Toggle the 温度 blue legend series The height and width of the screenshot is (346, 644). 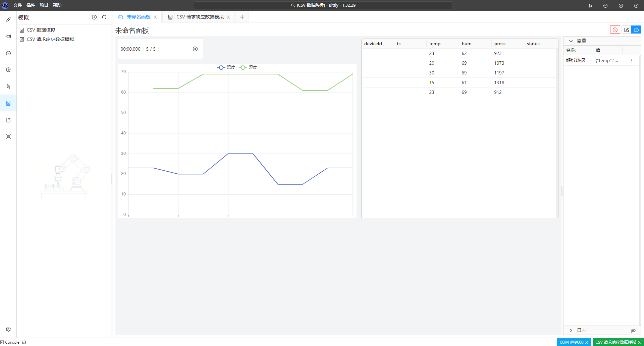(x=226, y=67)
